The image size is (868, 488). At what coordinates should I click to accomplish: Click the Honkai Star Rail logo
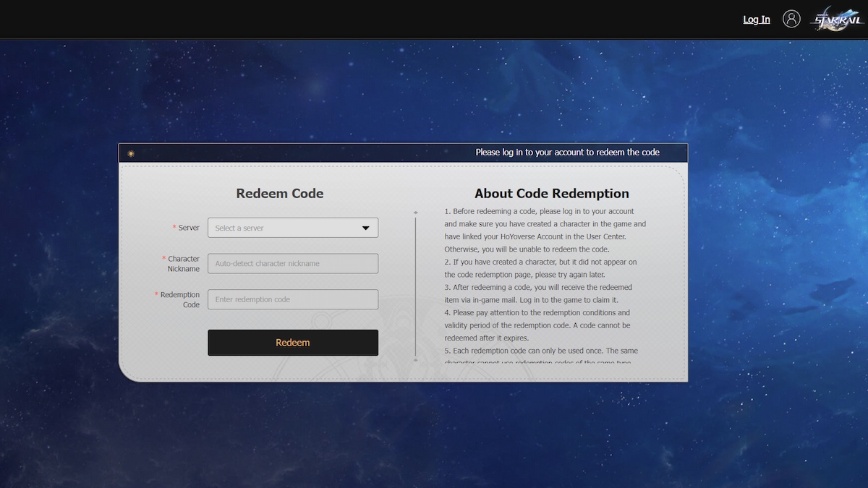(x=837, y=19)
